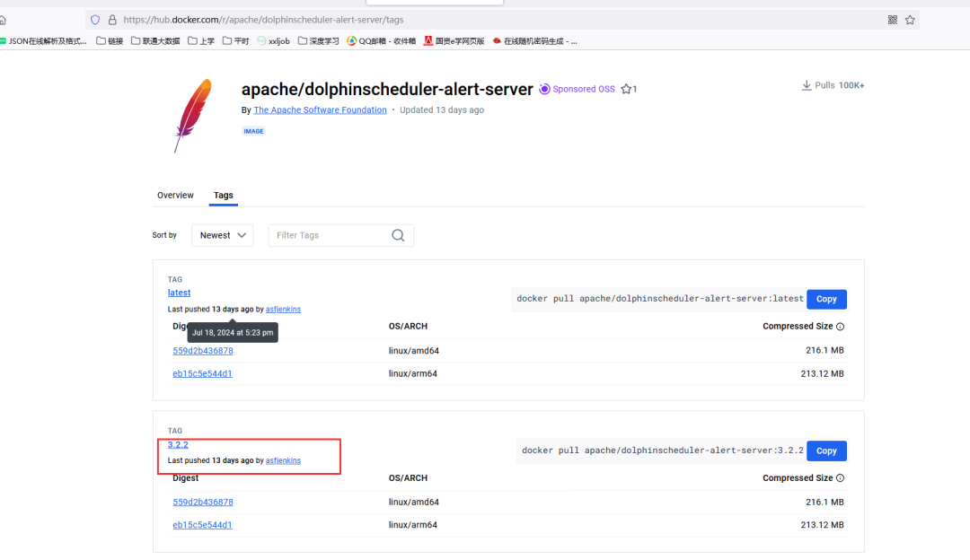Click info icon beside Compressed Size in 3.2.2 tag
Screen dimensions: 970x560
[x=840, y=477]
